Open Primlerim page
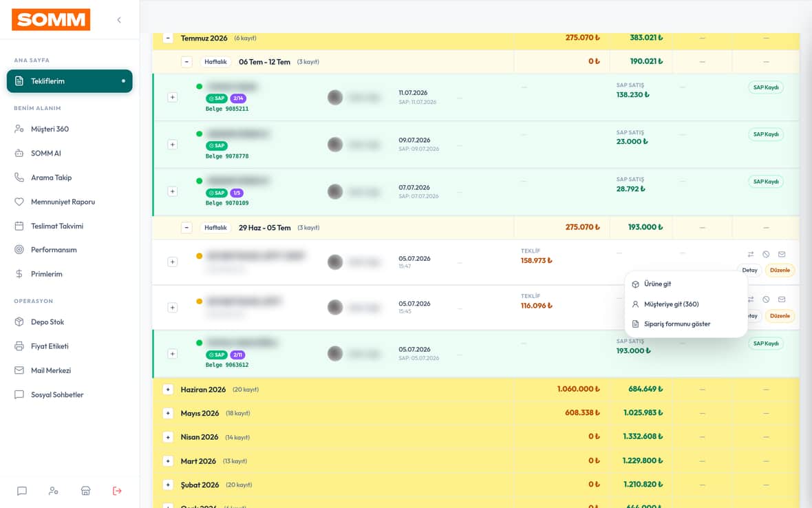The image size is (812, 508). tap(70, 274)
